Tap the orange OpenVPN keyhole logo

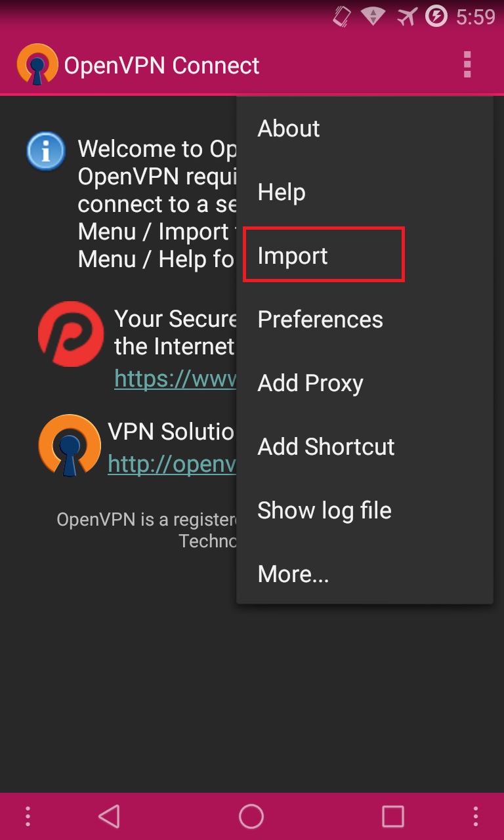pyautogui.click(x=70, y=446)
